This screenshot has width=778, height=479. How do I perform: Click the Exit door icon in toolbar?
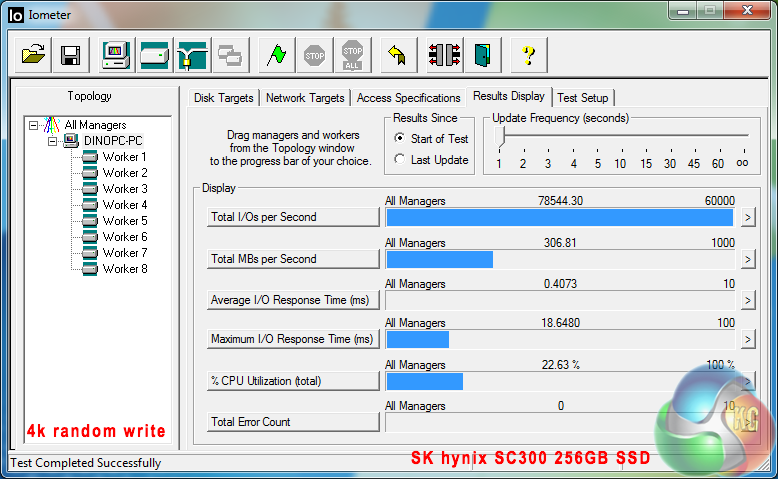(x=483, y=55)
